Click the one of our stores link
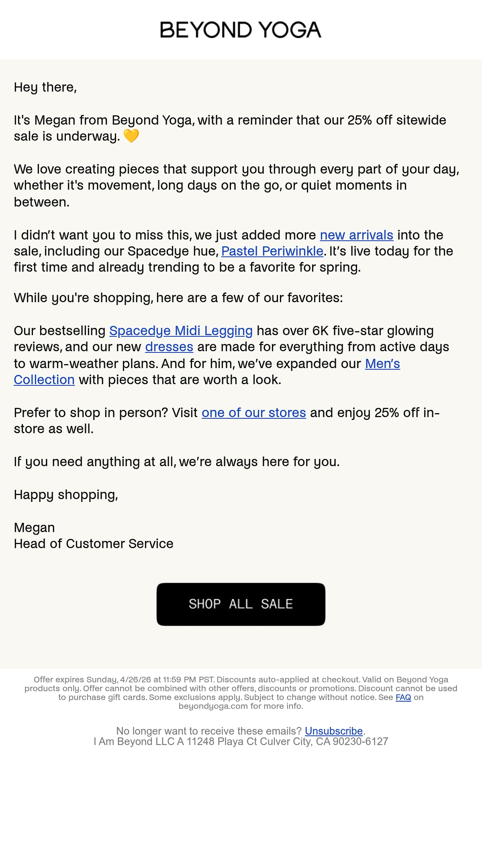 click(254, 413)
